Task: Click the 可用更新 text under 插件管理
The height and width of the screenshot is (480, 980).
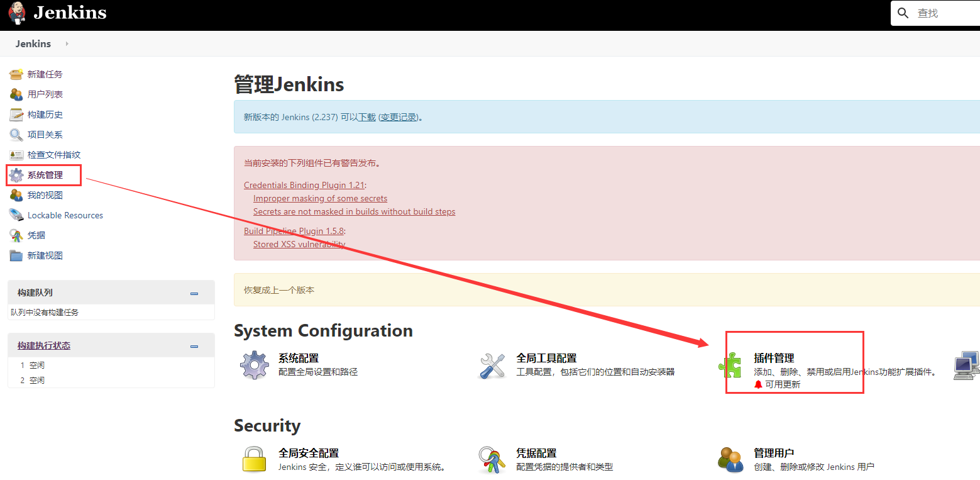Action: (x=783, y=384)
